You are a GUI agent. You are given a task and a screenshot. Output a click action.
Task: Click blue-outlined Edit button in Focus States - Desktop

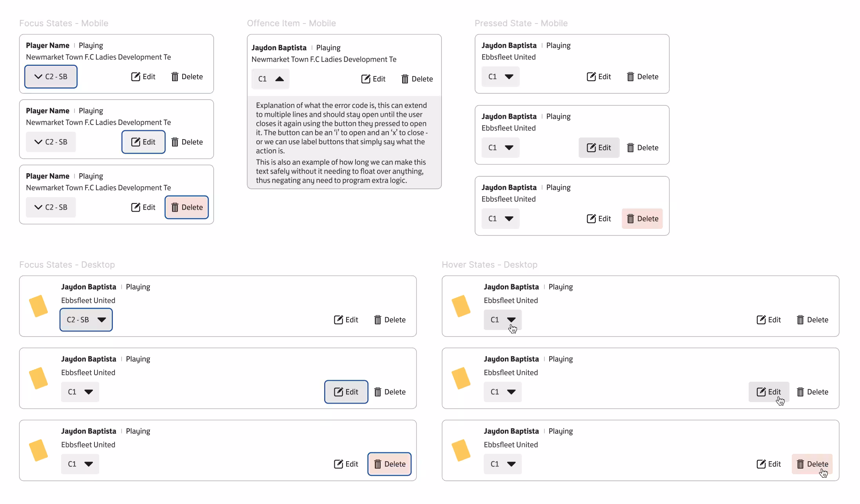[346, 392]
